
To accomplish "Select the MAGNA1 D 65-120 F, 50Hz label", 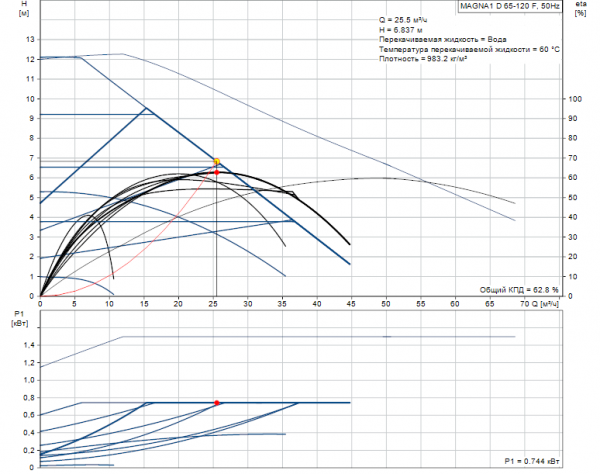I will (x=510, y=6).
